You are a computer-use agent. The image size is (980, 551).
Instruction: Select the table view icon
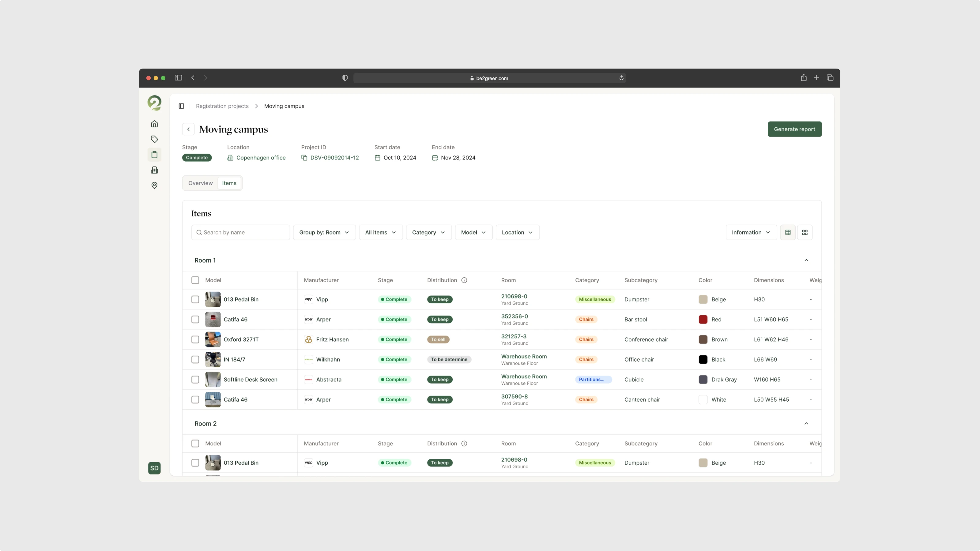click(x=787, y=232)
